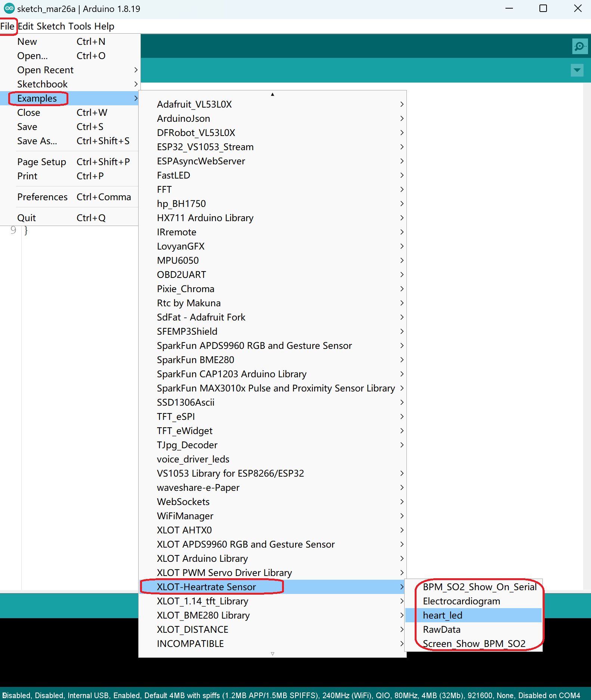The image size is (591, 700).
Task: Open the tab options dropdown arrow
Action: coord(577,70)
